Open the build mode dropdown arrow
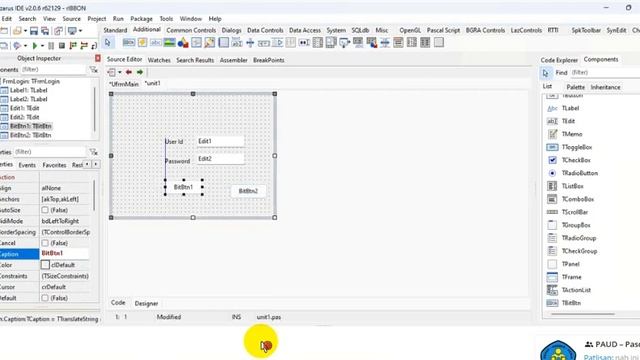This screenshot has width=640, height=360. click(25, 46)
